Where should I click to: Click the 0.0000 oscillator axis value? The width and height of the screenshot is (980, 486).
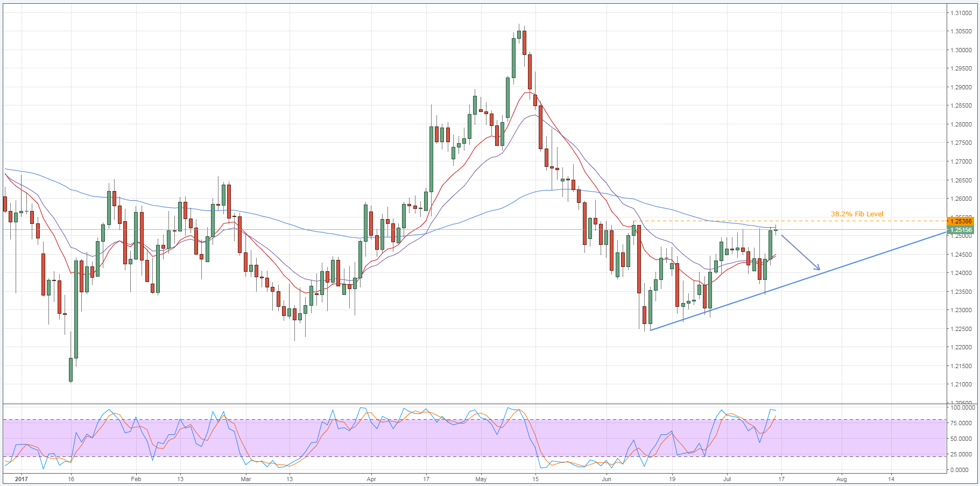pyautogui.click(x=960, y=470)
